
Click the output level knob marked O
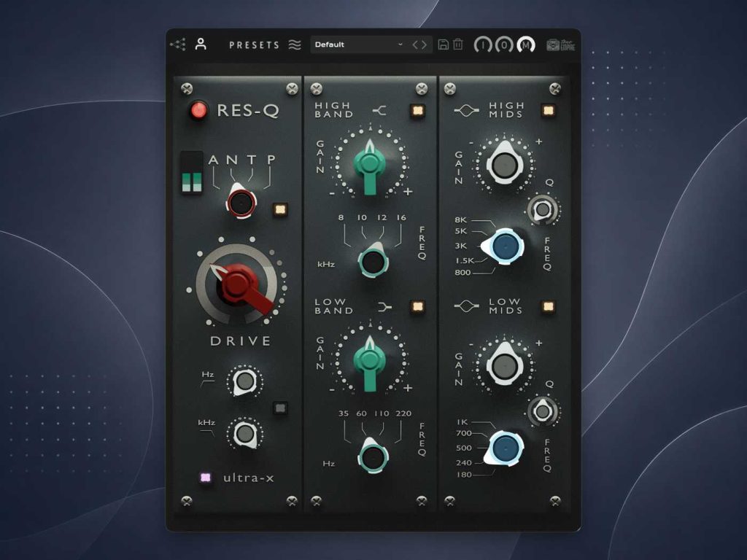pos(504,45)
